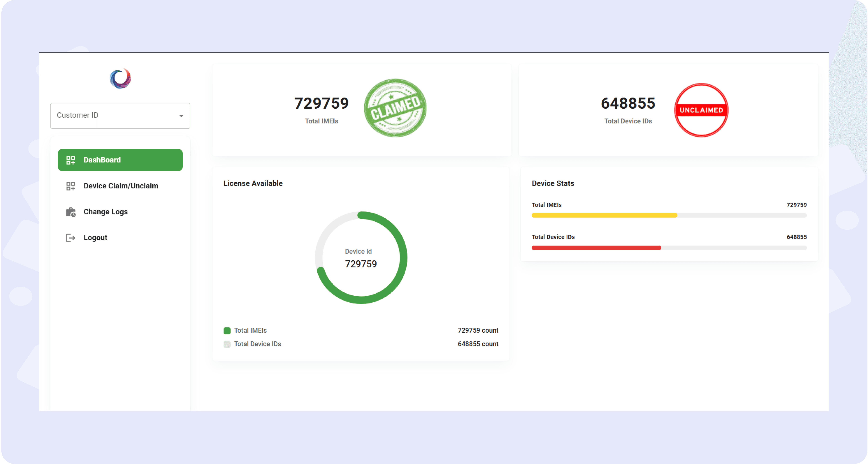The height and width of the screenshot is (464, 868).
Task: Click the yellow Total IMEIs progress bar
Action: (604, 215)
